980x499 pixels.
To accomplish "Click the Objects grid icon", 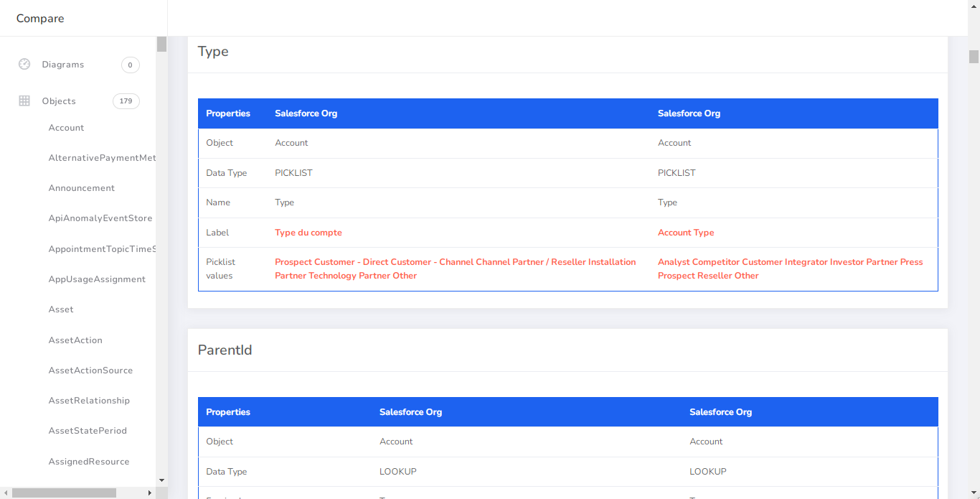I will (24, 101).
